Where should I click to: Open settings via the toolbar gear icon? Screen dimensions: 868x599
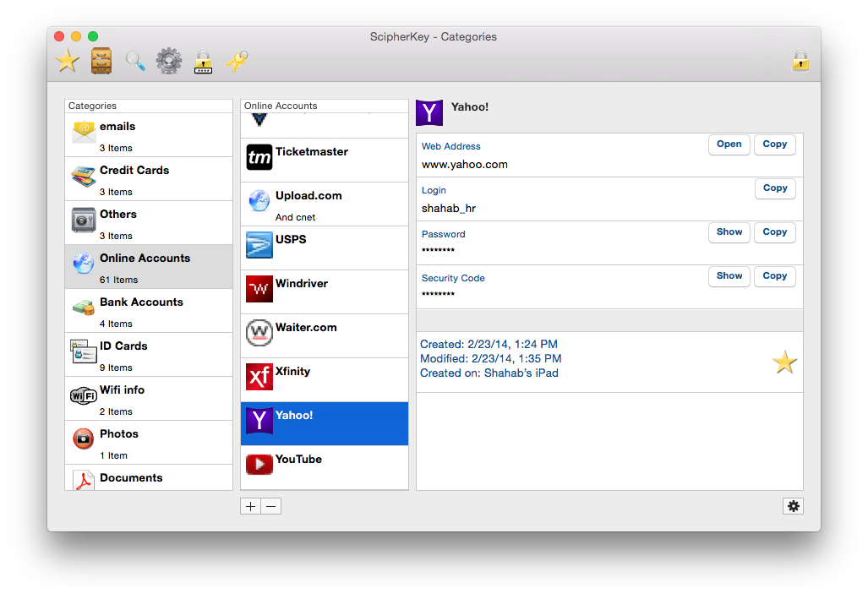click(x=169, y=61)
